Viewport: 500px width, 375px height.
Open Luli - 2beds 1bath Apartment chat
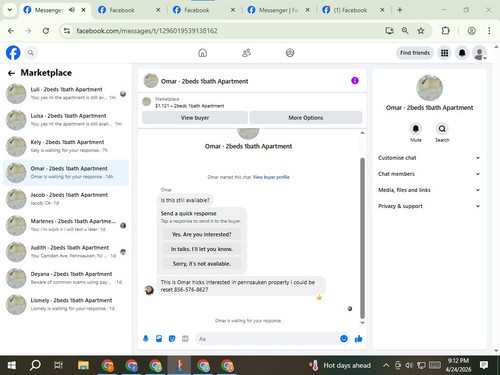pos(66,94)
